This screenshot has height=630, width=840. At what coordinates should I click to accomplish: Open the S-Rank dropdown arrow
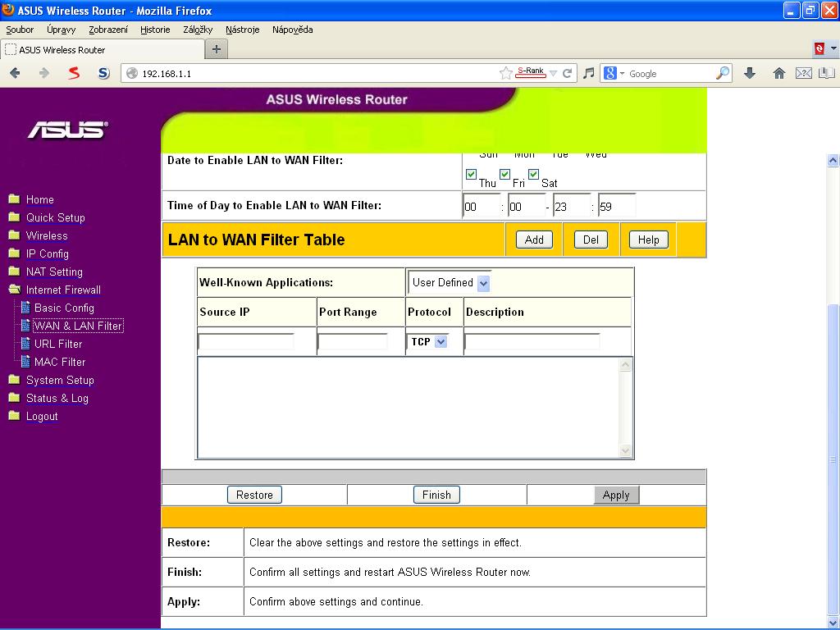click(x=554, y=73)
